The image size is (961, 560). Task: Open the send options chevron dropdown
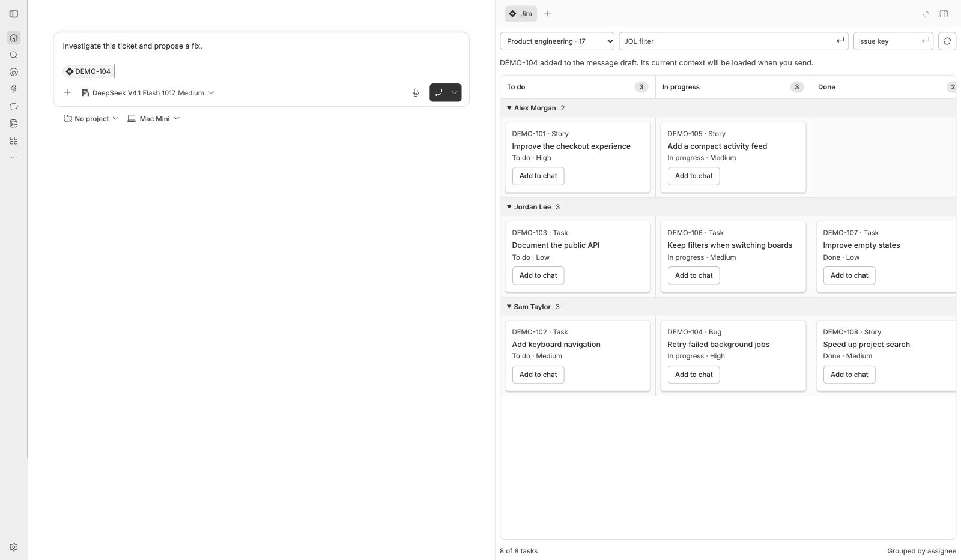coord(455,92)
